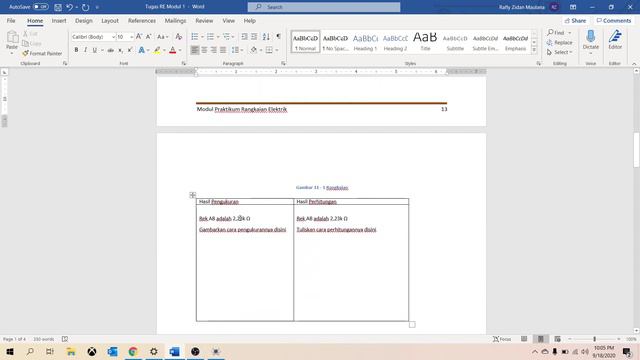
Task: Click the vertical scrollbar thumb
Action: tap(636, 150)
